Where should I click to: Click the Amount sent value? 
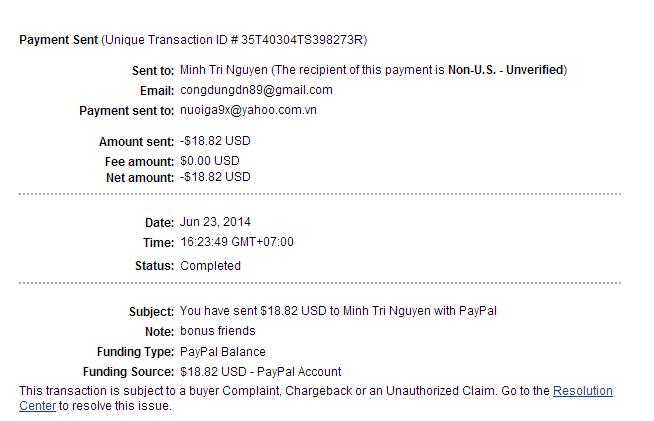(x=215, y=142)
